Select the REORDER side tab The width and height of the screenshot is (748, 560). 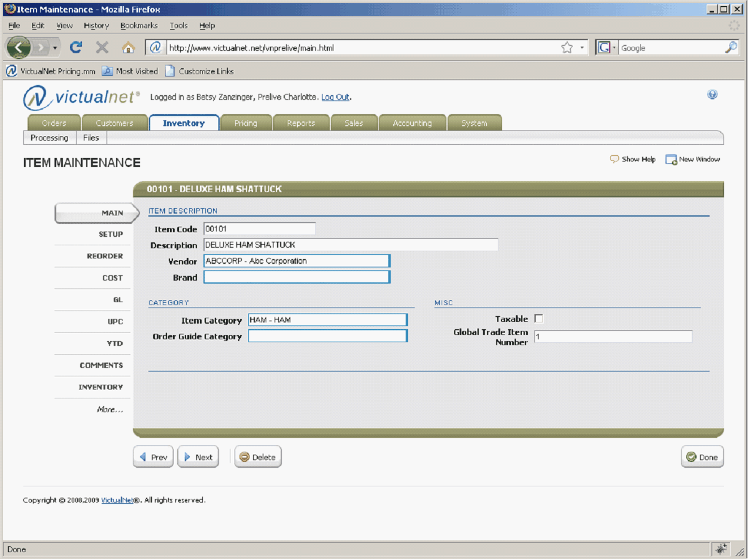click(93, 256)
